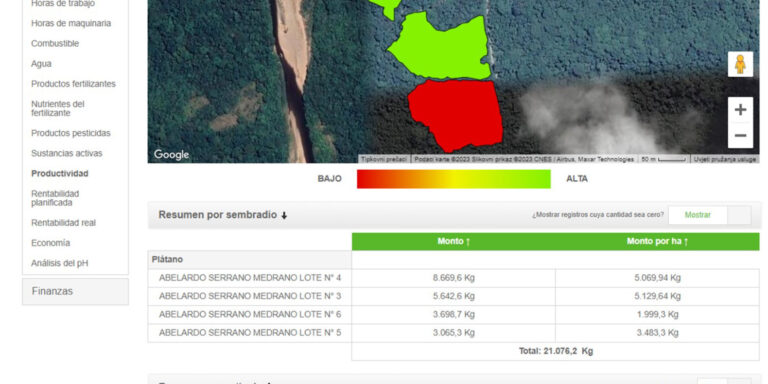Expand the Finanzas section
This screenshot has height=384, width=768.
point(75,291)
